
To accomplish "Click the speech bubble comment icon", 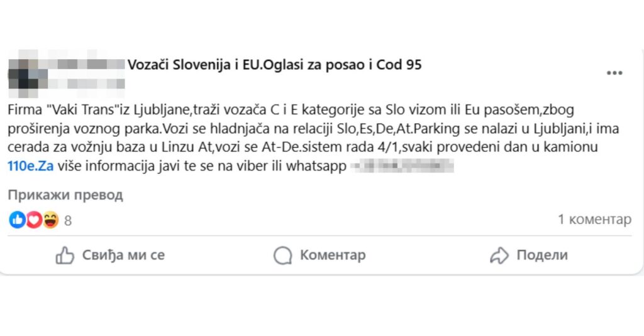I will 283,255.
